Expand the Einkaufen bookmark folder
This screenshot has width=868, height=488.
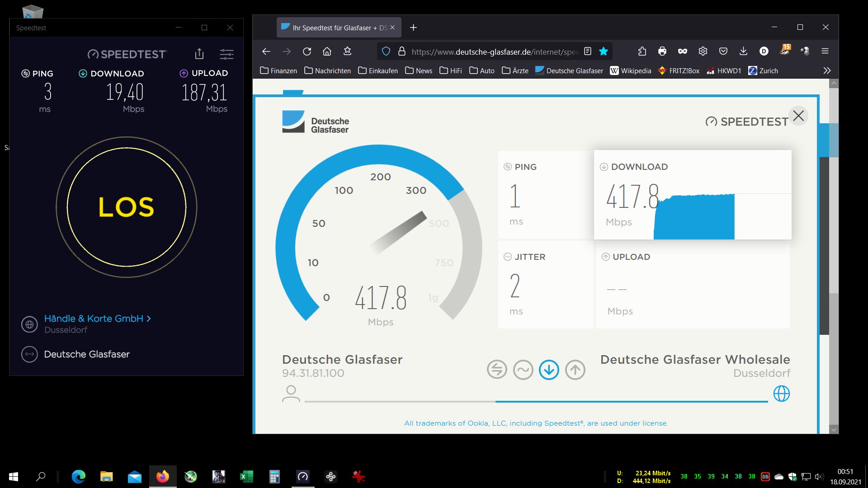click(x=378, y=70)
